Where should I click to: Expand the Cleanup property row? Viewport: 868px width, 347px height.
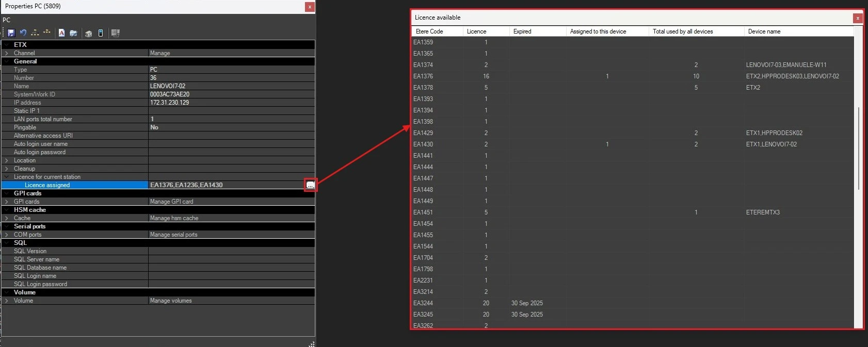(x=6, y=169)
